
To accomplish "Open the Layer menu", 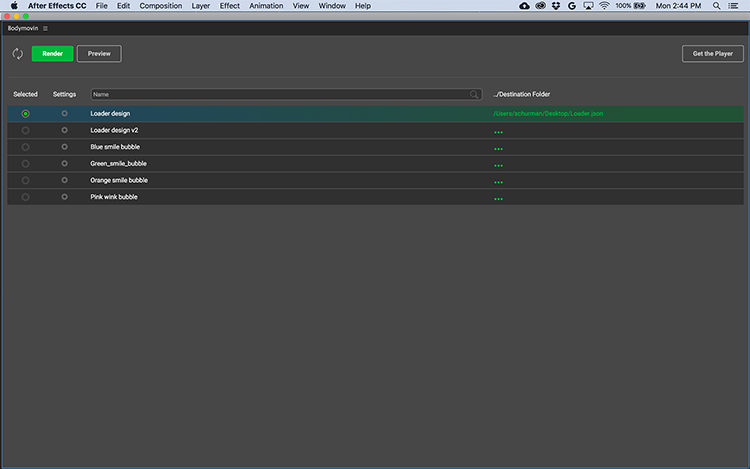I will [x=201, y=6].
